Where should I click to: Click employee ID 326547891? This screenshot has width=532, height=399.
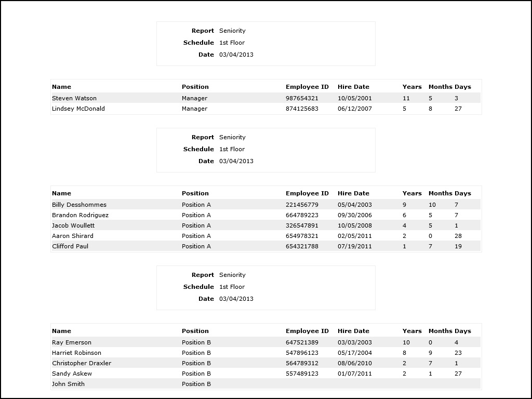pyautogui.click(x=302, y=225)
